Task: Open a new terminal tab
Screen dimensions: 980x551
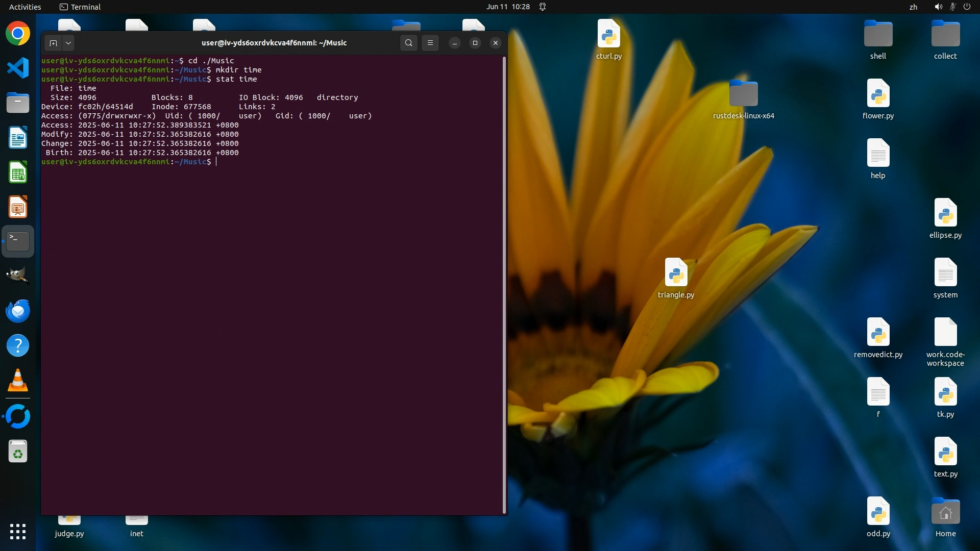Action: click(x=53, y=43)
